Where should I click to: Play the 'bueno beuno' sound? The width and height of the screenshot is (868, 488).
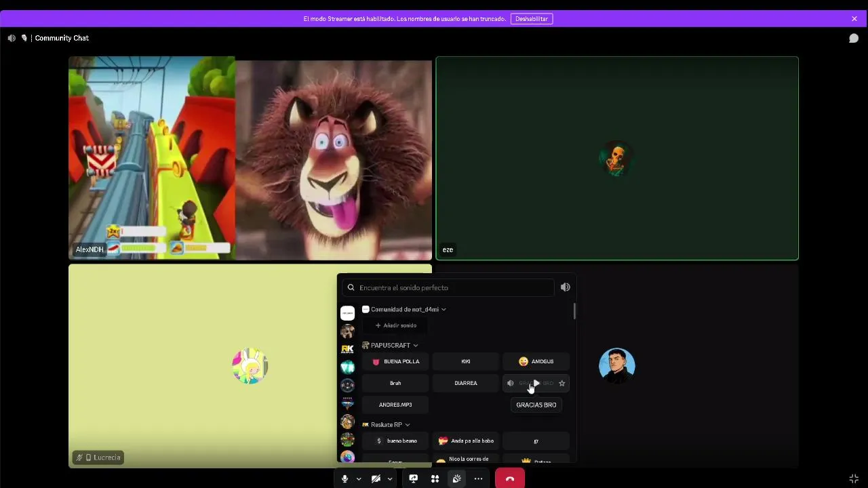click(395, 441)
